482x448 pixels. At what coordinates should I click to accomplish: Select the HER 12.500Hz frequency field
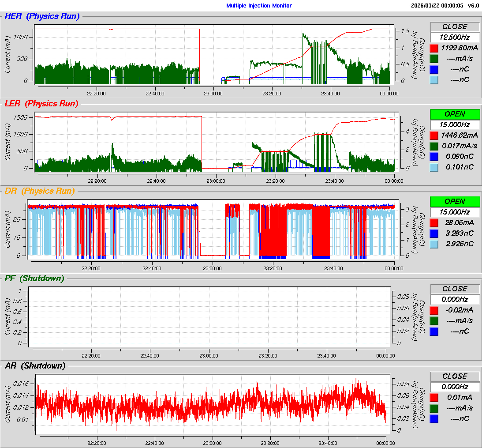point(455,37)
